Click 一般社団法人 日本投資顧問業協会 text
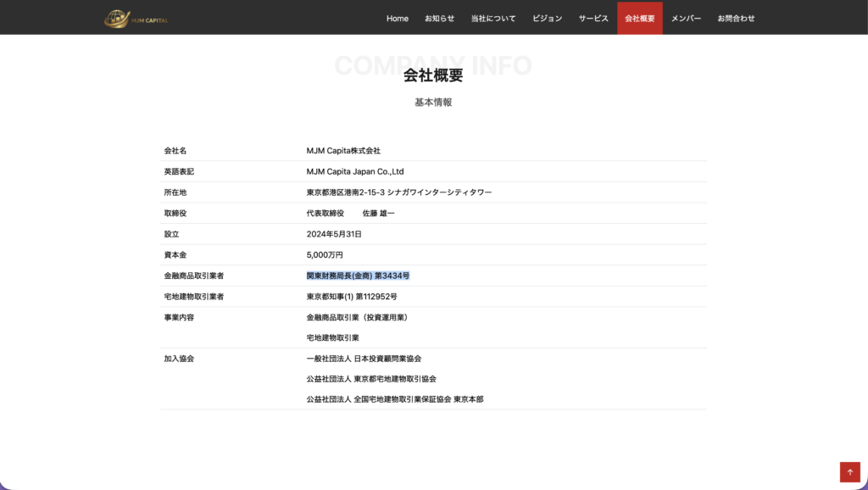This screenshot has height=490, width=868. point(364,359)
